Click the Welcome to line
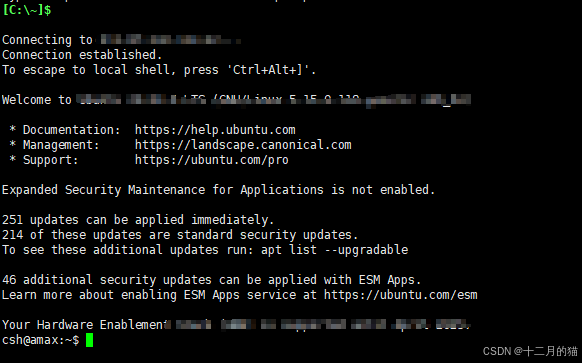This screenshot has height=363, width=582. (x=236, y=100)
